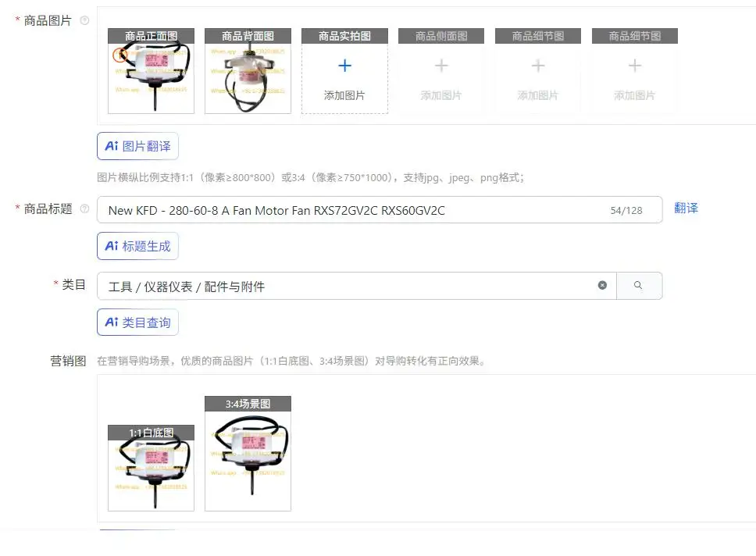The height and width of the screenshot is (556, 756).
Task: Open the 类目 category selector field
Action: [356, 286]
